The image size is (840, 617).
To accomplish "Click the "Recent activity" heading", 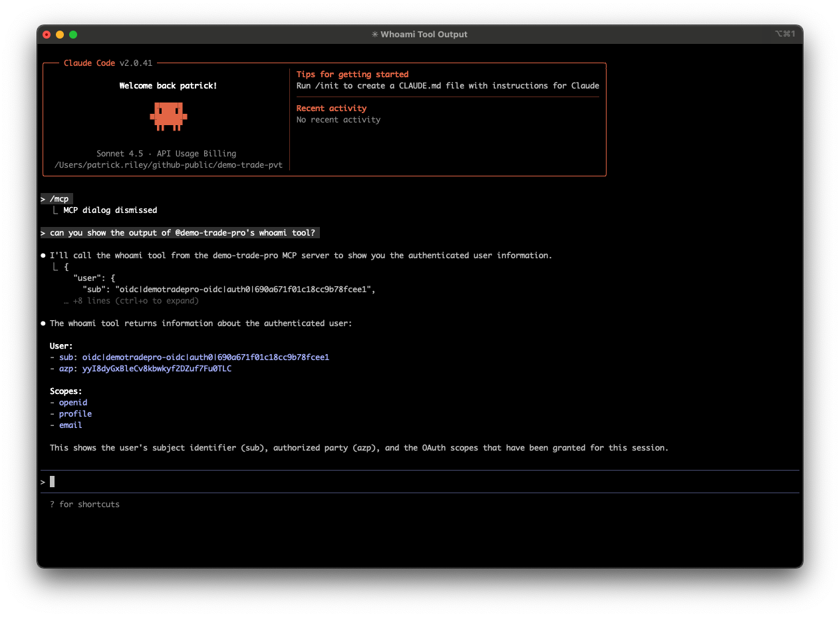I will click(331, 108).
